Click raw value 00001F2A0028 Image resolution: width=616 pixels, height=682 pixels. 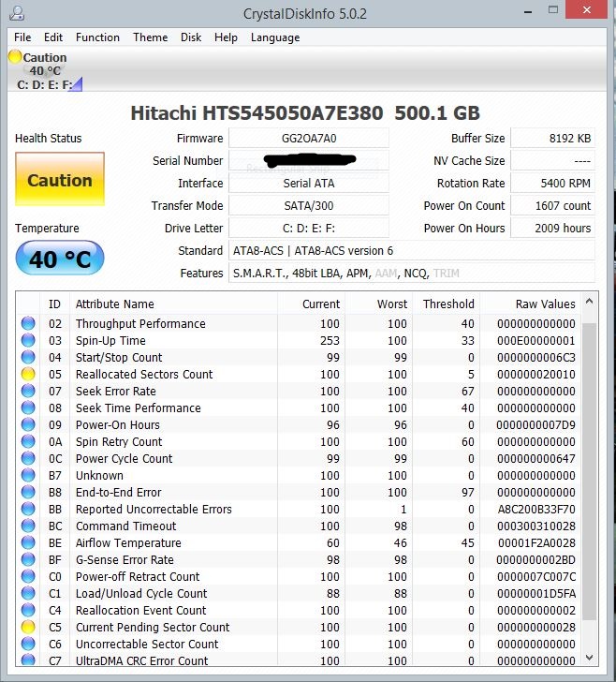point(536,542)
